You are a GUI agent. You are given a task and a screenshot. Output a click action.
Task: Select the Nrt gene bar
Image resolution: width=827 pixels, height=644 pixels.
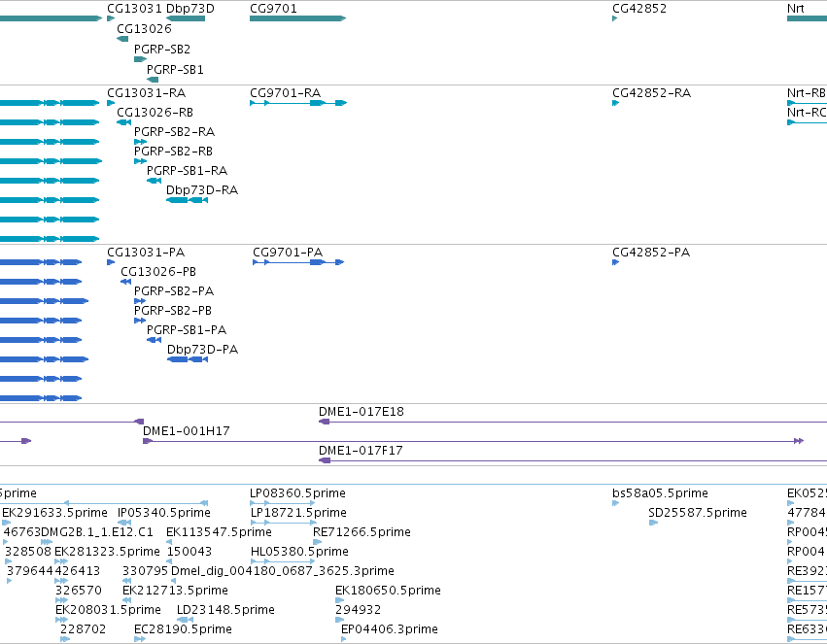tap(807, 18)
